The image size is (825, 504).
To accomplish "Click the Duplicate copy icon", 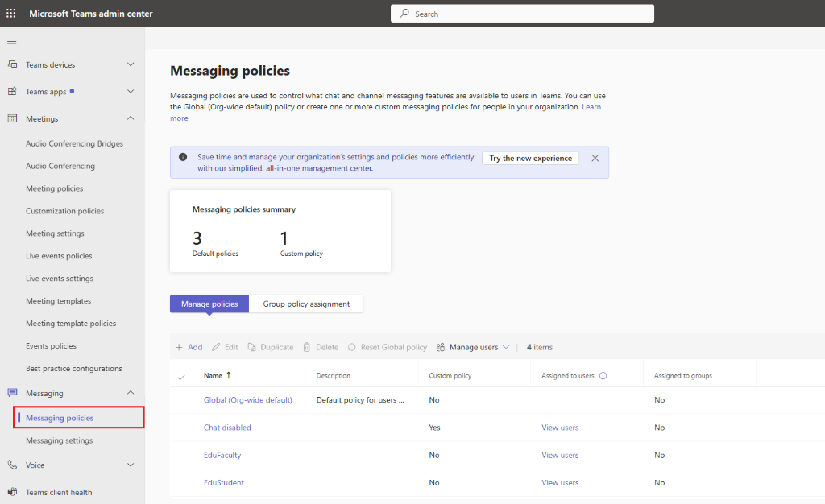I will pos(251,347).
